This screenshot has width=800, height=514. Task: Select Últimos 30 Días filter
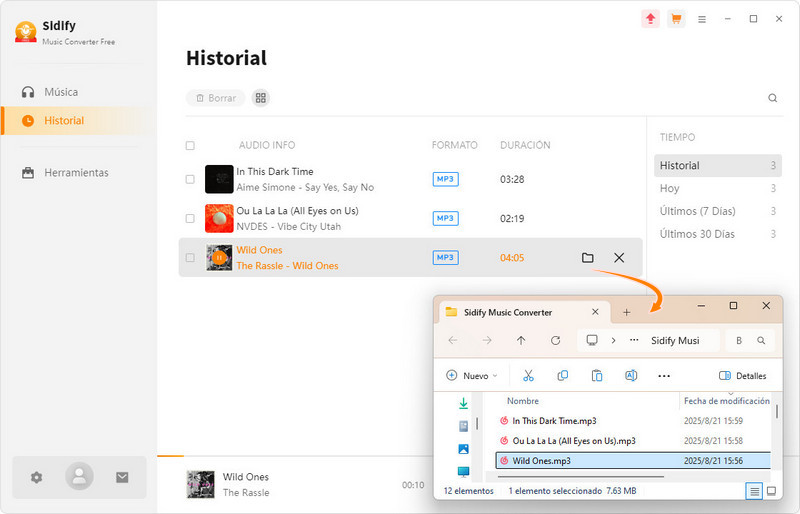(717, 234)
